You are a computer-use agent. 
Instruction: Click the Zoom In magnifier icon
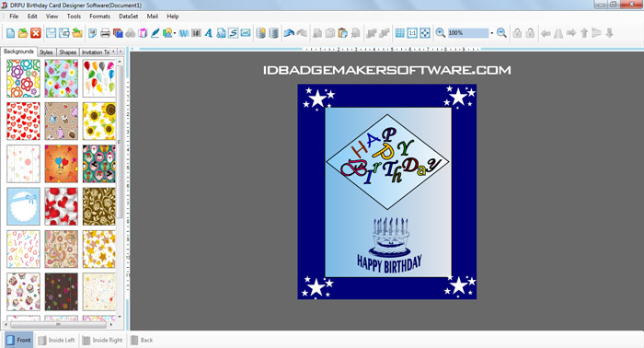click(x=441, y=33)
